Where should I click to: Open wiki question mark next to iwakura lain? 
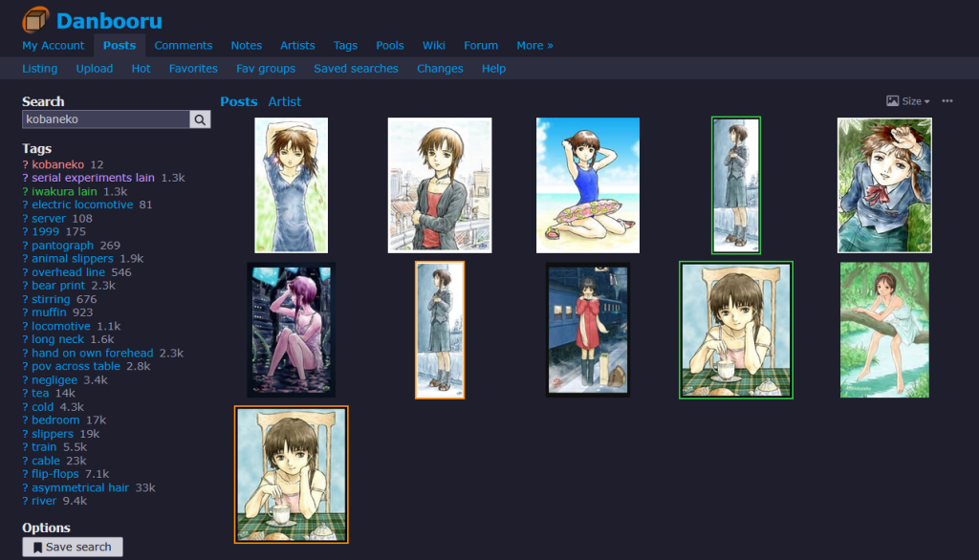[x=25, y=191]
